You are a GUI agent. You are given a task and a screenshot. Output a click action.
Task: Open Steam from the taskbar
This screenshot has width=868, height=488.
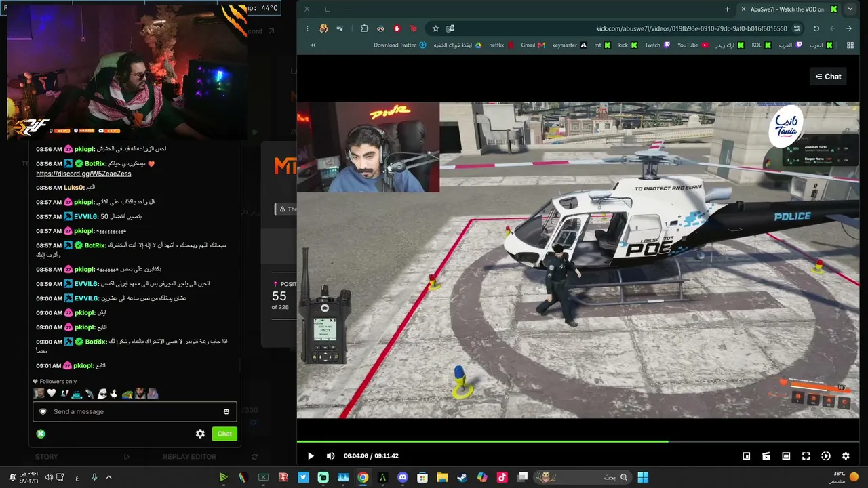462,477
